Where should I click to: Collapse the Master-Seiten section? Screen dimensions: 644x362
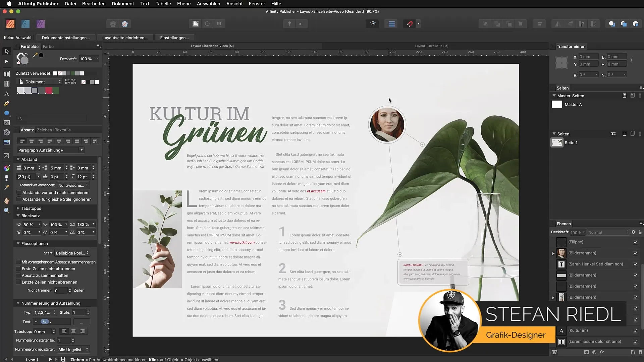point(554,96)
